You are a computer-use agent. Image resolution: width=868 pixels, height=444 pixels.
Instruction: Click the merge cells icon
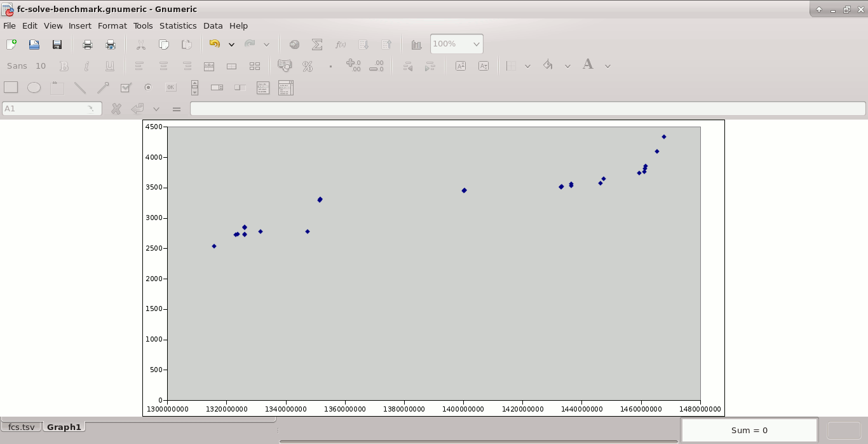tap(232, 66)
